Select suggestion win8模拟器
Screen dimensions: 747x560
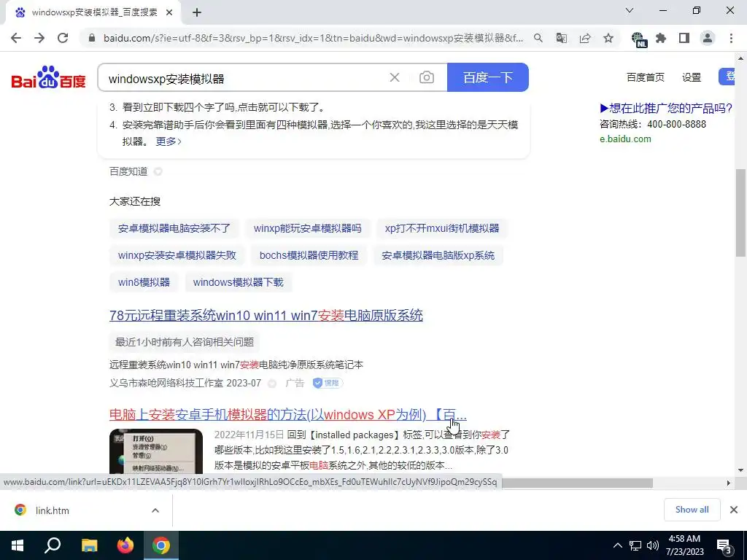pyautogui.click(x=144, y=282)
